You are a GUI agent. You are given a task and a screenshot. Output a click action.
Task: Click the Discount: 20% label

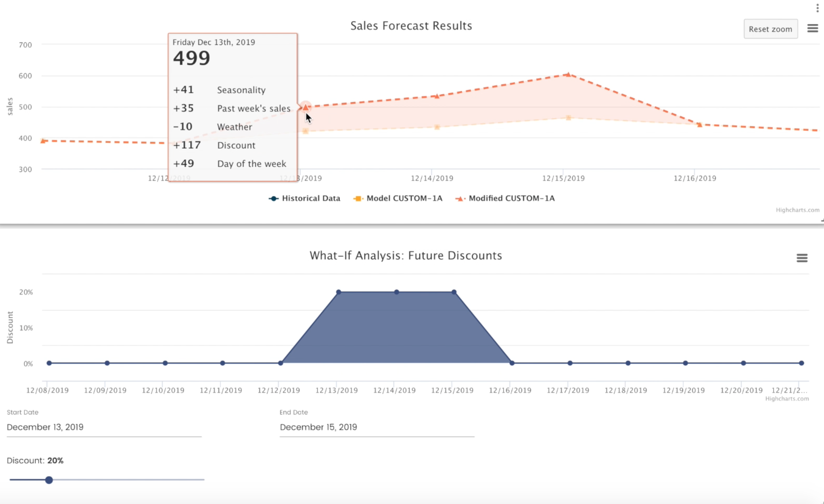point(35,460)
